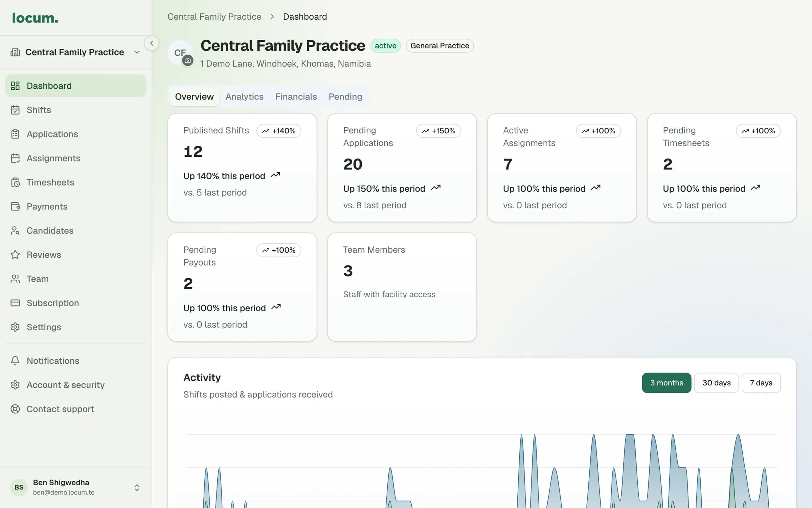812x508 pixels.
Task: Click the Account & security gear icon
Action: 15,385
